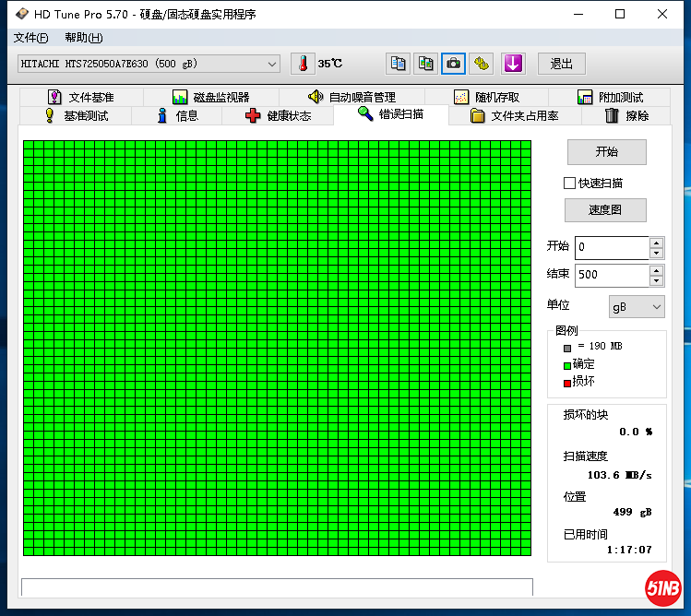Open options via the tools icon

pyautogui.click(x=482, y=64)
